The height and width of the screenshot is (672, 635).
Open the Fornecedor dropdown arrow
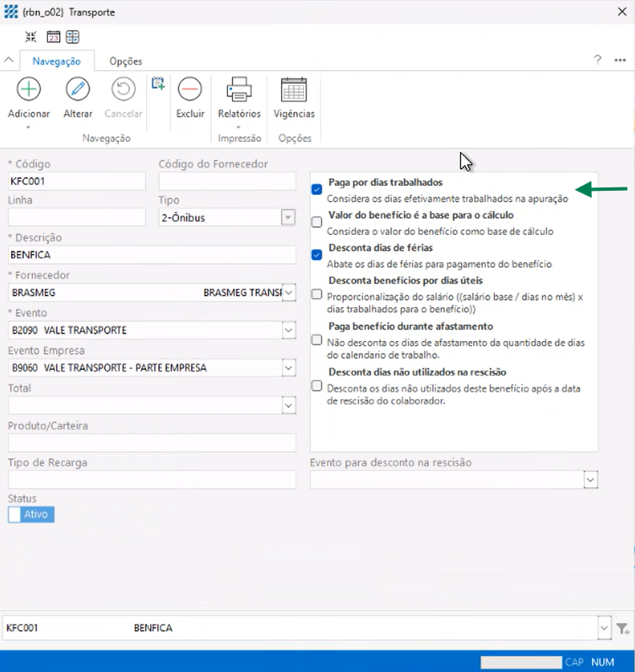coord(289,293)
